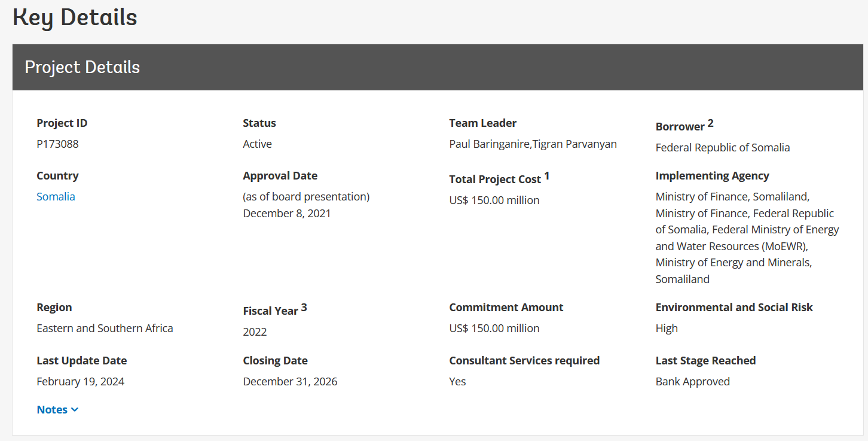
Task: Click the December 8, 2021 approval date
Action: (286, 214)
